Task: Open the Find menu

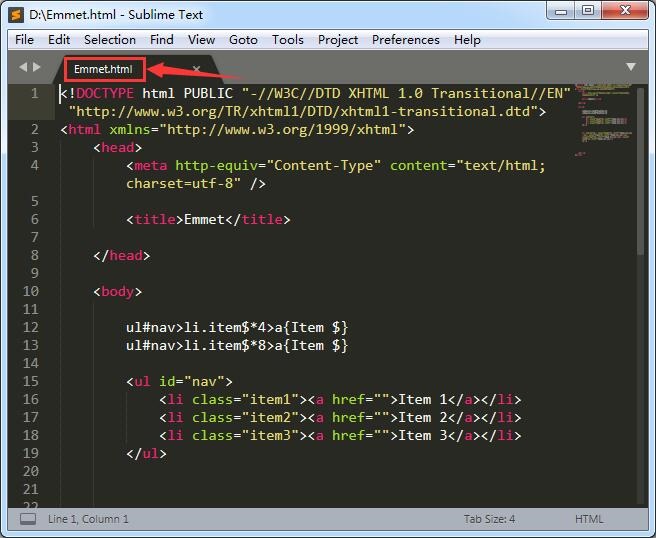Action: [161, 40]
